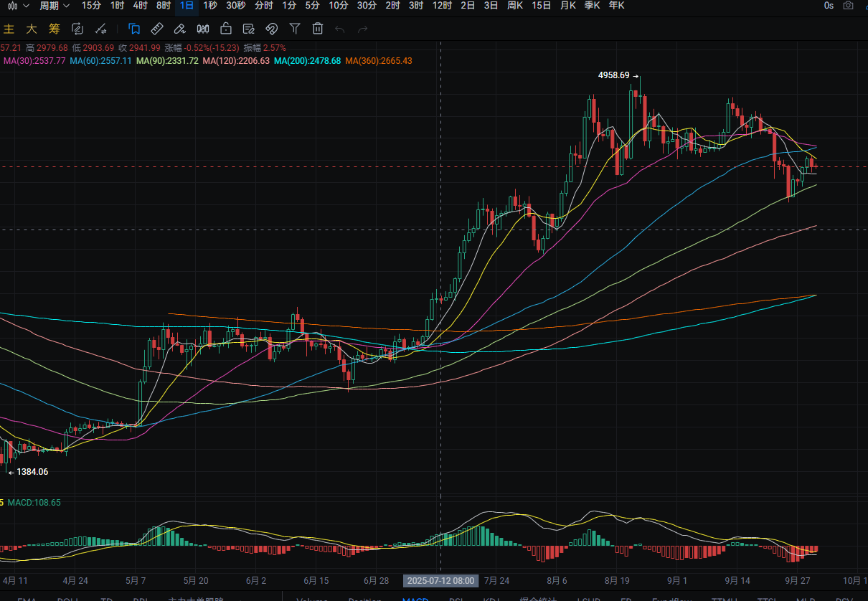This screenshot has height=601, width=868.
Task: Click the 4958.69 high price marker
Action: [x=613, y=75]
